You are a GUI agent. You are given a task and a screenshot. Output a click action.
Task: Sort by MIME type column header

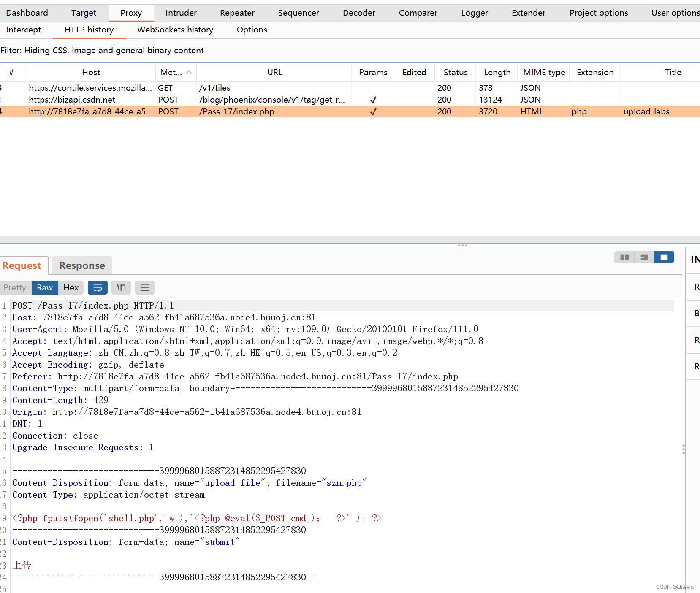544,72
